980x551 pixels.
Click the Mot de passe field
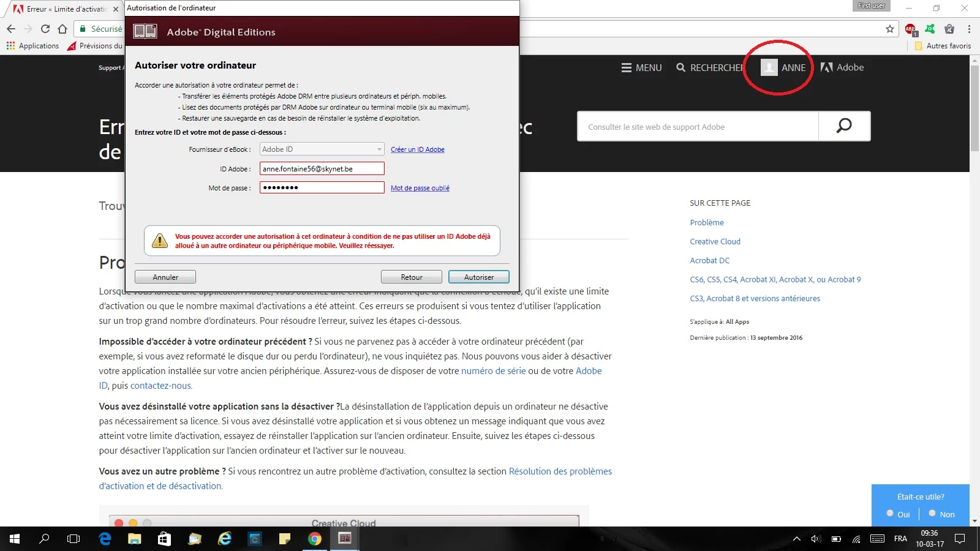[322, 187]
